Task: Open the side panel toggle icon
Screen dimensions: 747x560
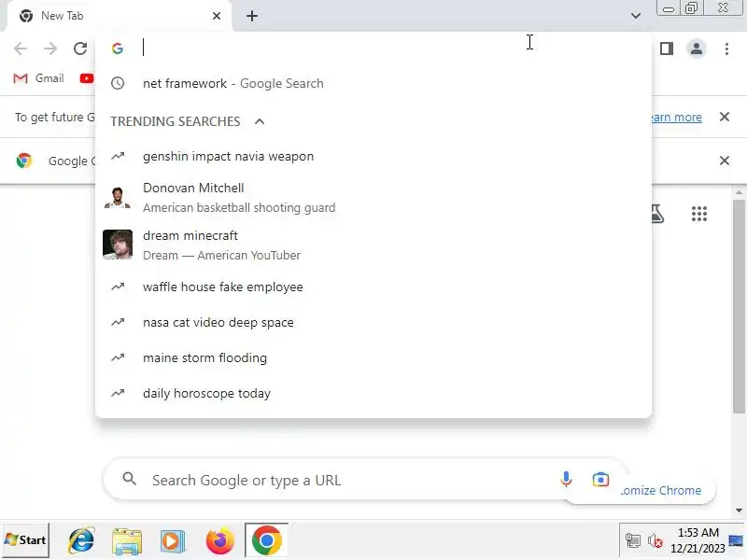Action: coord(667,49)
